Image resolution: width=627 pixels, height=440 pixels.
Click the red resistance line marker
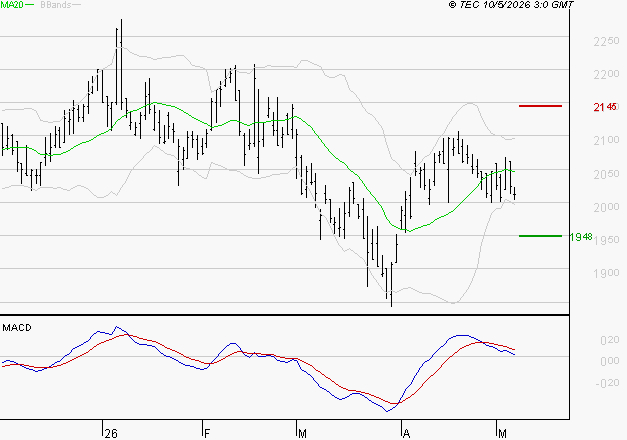(x=540, y=106)
